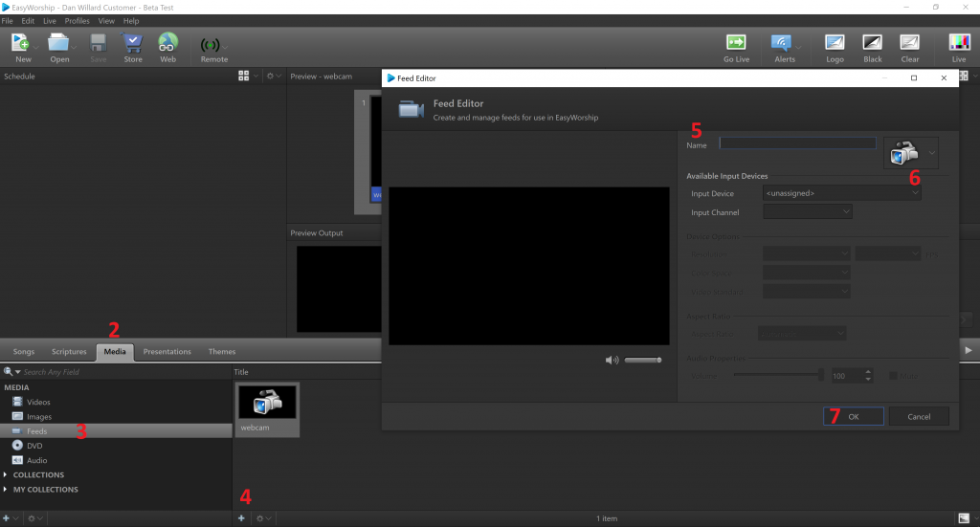Viewport: 980px width, 527px height.
Task: Add new feed with plus icon
Action: 241,518
